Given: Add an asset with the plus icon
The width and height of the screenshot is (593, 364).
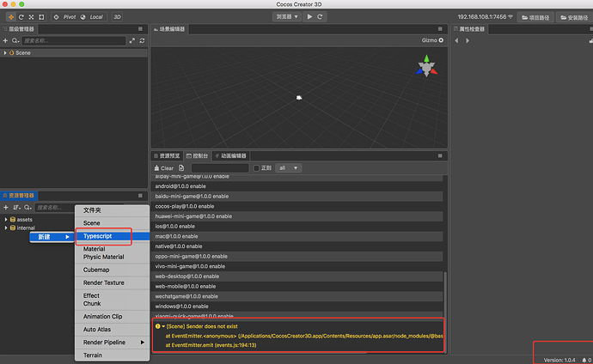Looking at the screenshot, I should (6, 207).
